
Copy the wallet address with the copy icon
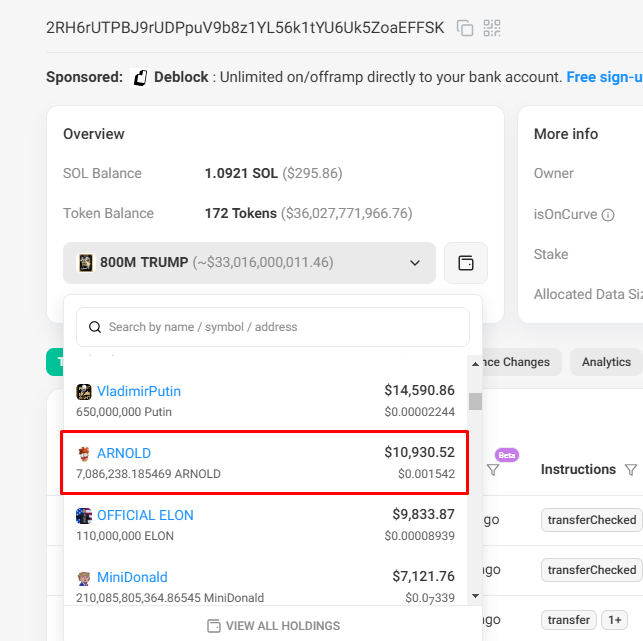(x=465, y=28)
